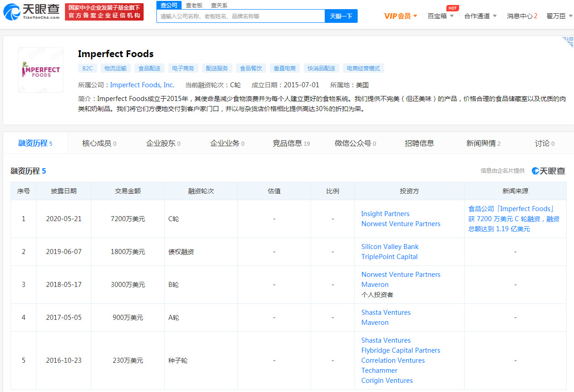This screenshot has height=392, width=574.
Task: Switch to the 核心成员 tab
Action: pos(99,143)
